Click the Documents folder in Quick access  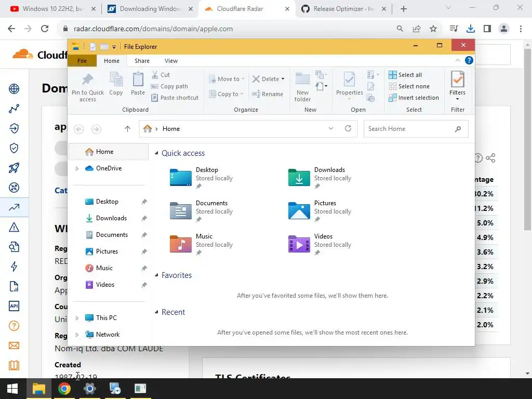point(202,211)
